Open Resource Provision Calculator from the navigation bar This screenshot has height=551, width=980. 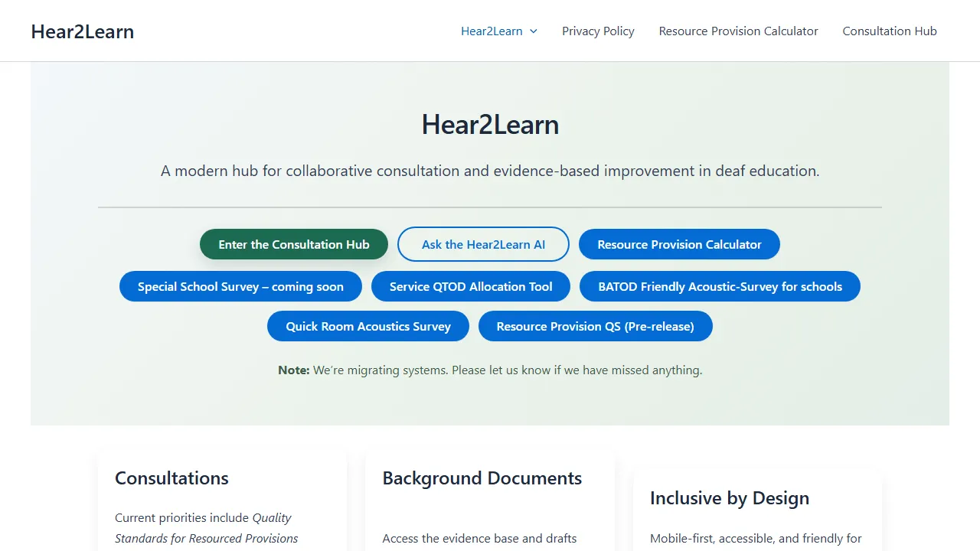(738, 31)
